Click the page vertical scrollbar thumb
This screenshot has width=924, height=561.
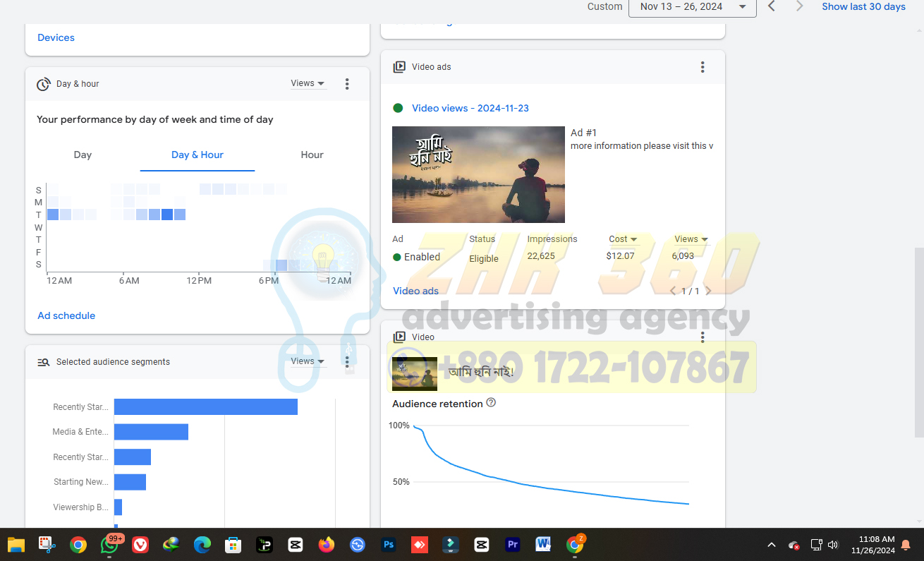[918, 342]
